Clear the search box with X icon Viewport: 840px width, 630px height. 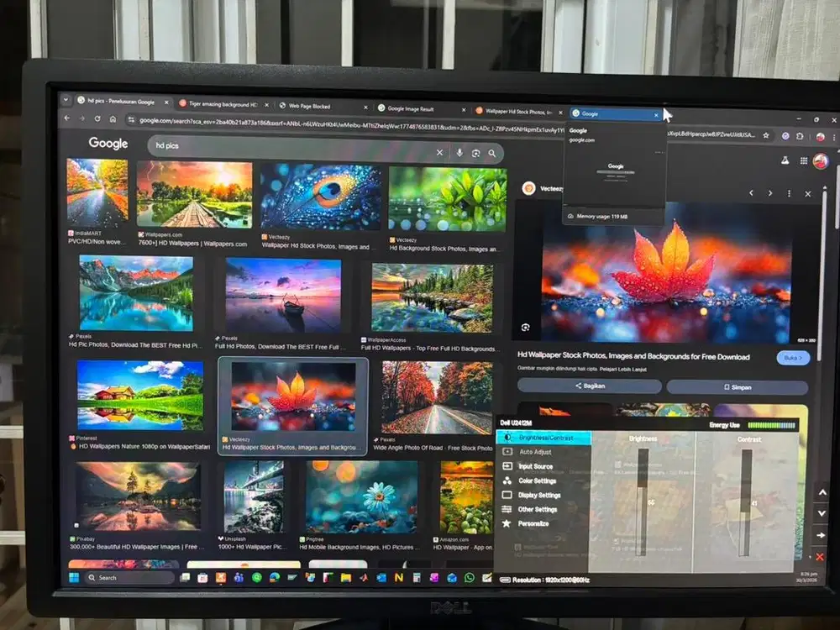(439, 153)
